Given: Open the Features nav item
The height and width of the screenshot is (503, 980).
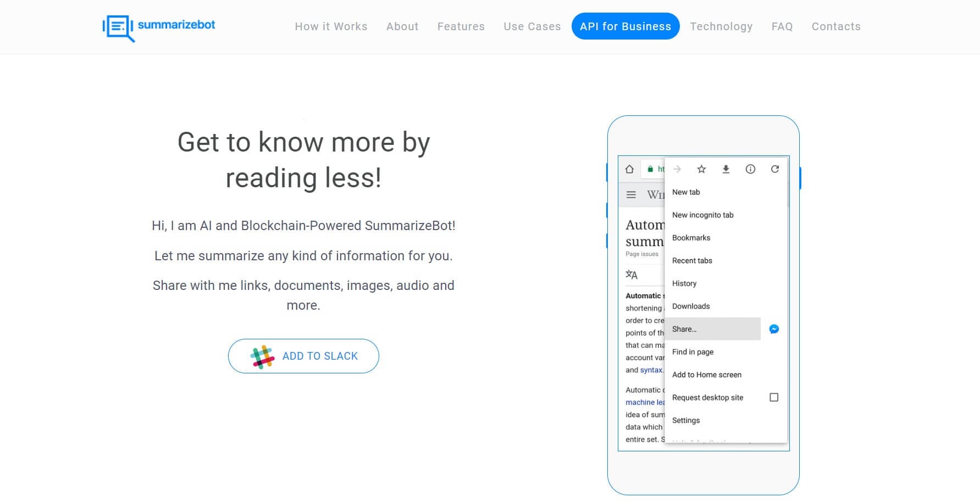Looking at the screenshot, I should click(461, 26).
